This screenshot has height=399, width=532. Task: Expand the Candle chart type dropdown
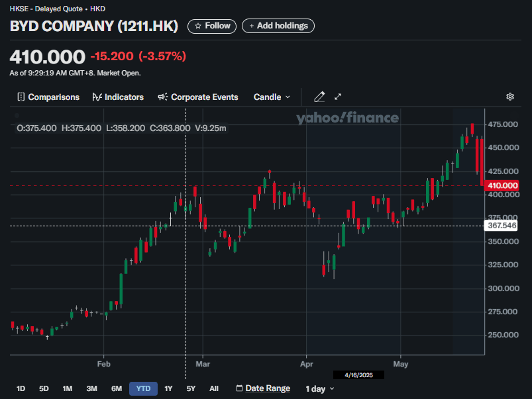pos(272,97)
